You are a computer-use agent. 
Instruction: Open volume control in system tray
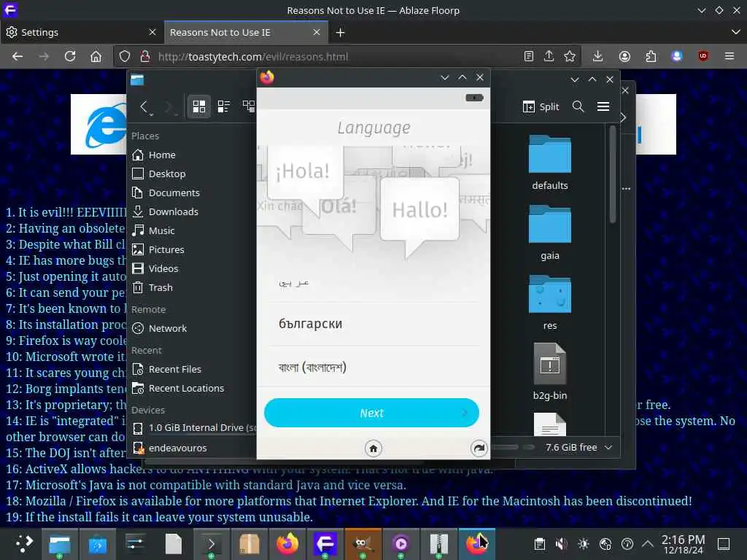pos(562,544)
